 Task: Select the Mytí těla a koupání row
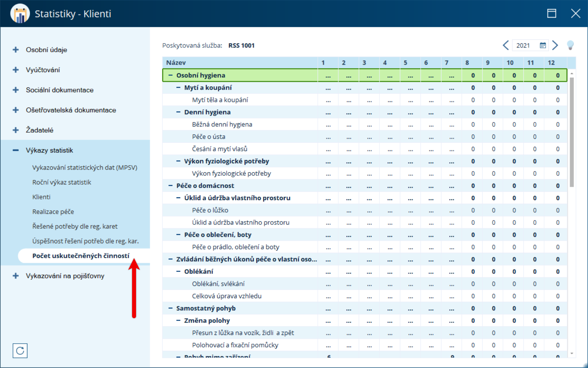point(365,100)
